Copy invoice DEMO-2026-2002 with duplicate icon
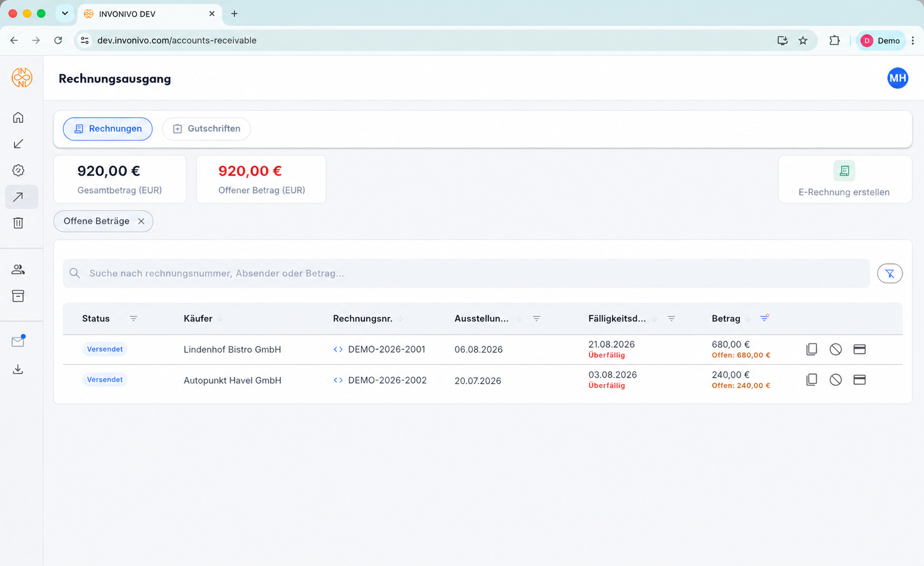The width and height of the screenshot is (924, 566). 812,380
